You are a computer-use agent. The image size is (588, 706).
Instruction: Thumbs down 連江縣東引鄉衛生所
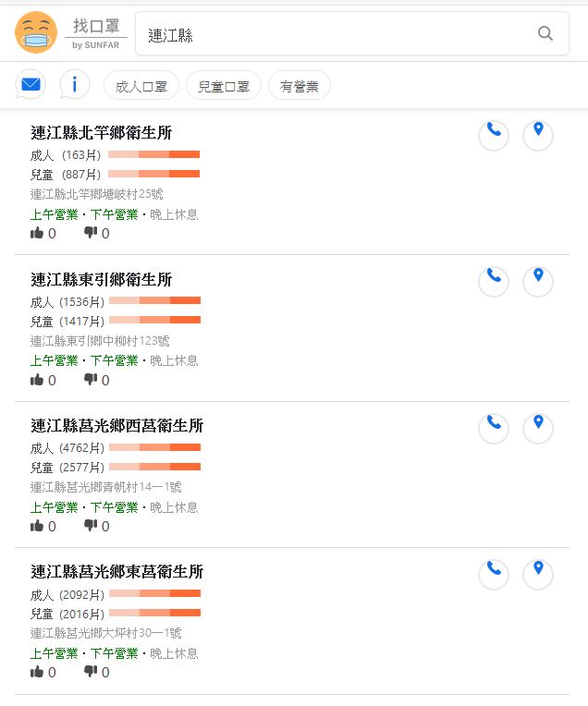coord(91,380)
